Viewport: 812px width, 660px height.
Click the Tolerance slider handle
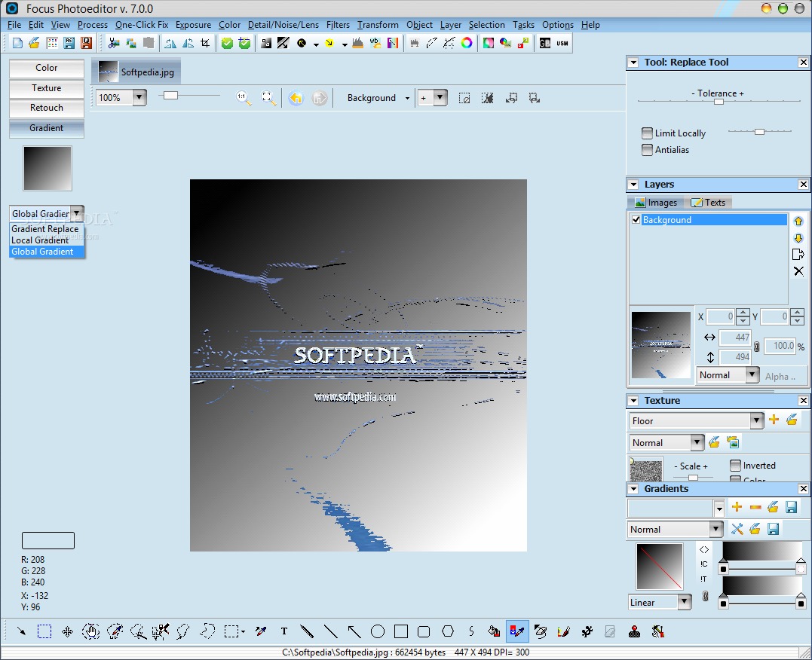719,101
